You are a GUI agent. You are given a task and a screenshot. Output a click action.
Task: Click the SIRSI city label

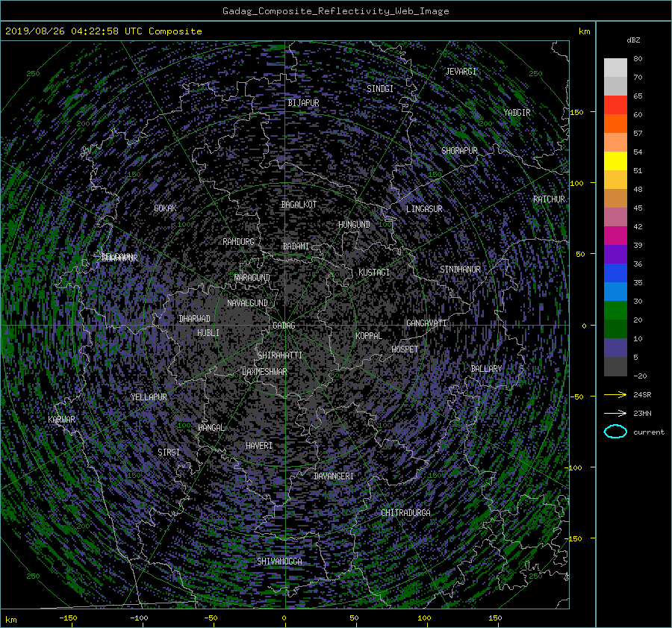pyautogui.click(x=169, y=453)
